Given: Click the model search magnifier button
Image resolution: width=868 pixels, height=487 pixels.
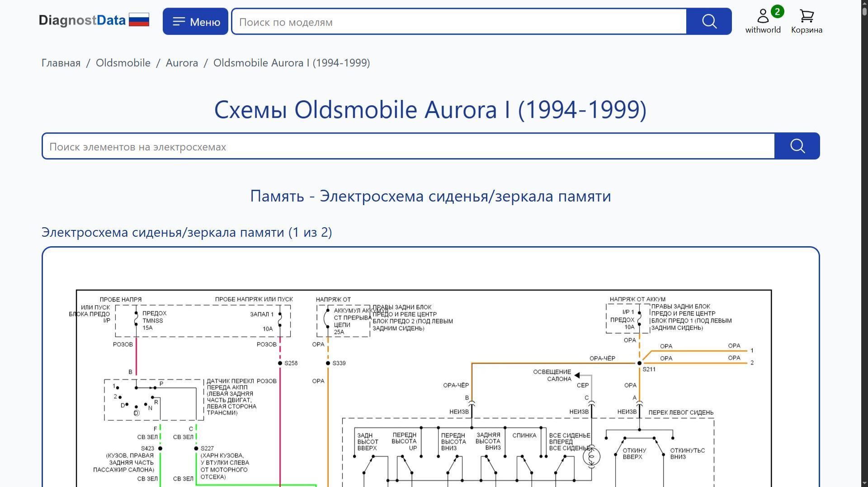Looking at the screenshot, I should 709,21.
